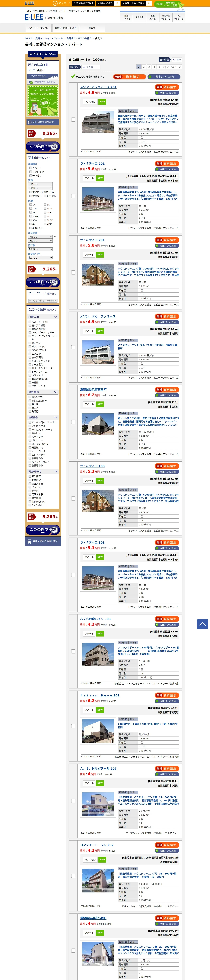Enable the 管理費・共益費を含む checkbox
The height and width of the screenshot is (980, 210).
30,192
